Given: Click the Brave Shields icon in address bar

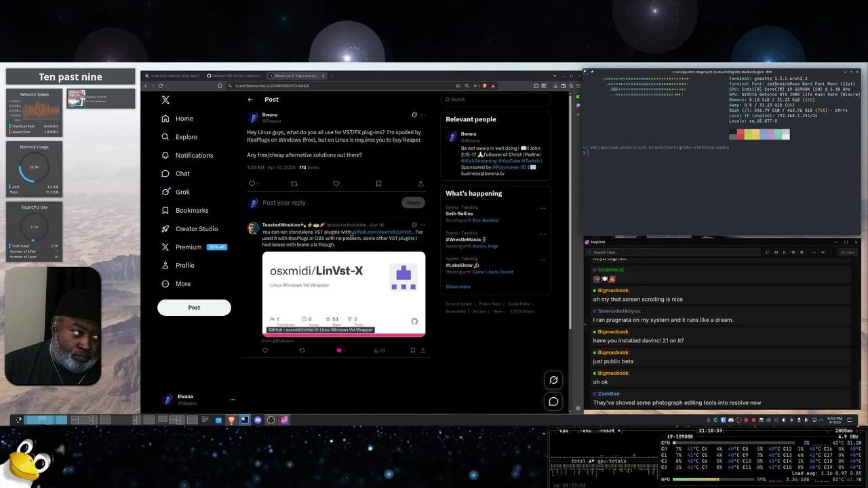Looking at the screenshot, I should 484,86.
